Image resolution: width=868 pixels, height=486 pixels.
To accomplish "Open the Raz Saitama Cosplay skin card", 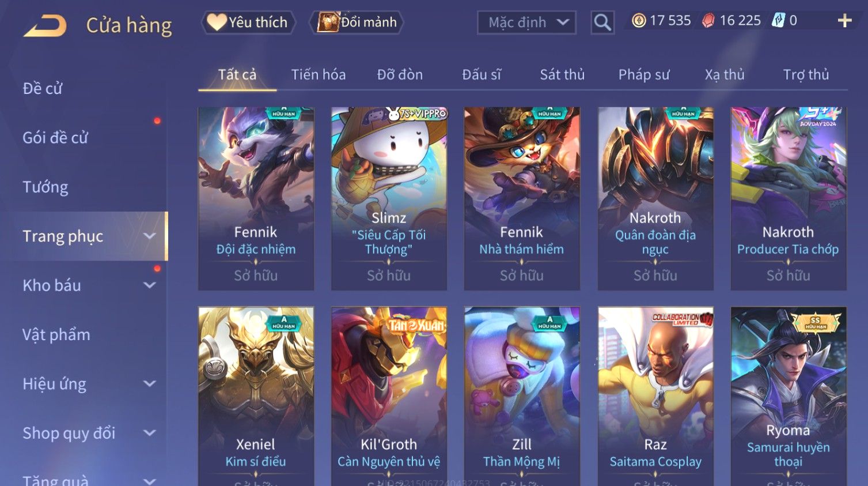I will click(655, 396).
